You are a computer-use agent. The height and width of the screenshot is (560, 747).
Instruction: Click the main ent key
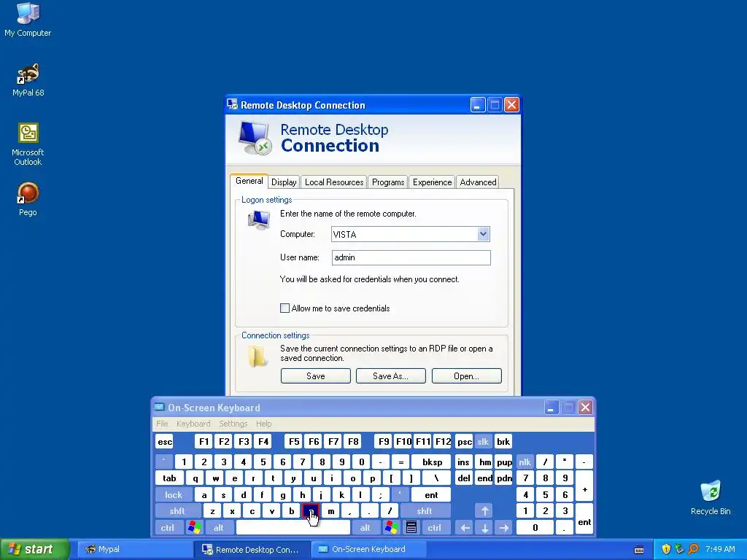pyautogui.click(x=431, y=495)
